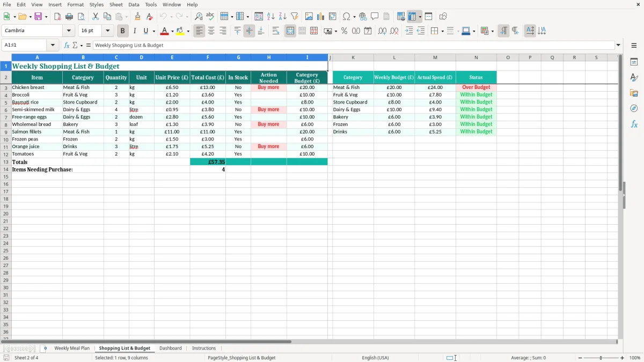
Task: Insert Chart icon in toolbar
Action: (321, 17)
